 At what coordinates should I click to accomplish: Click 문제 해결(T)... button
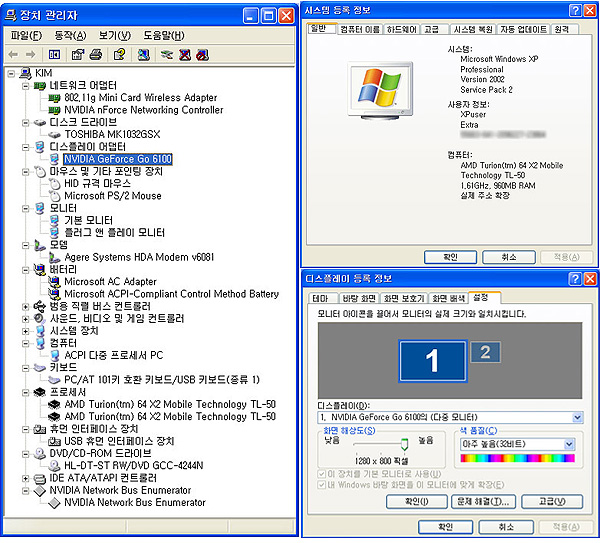tap(483, 501)
